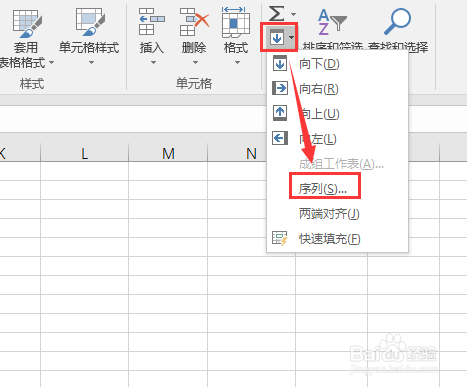
Task: Click the AutoSum sigma icon
Action: click(277, 13)
